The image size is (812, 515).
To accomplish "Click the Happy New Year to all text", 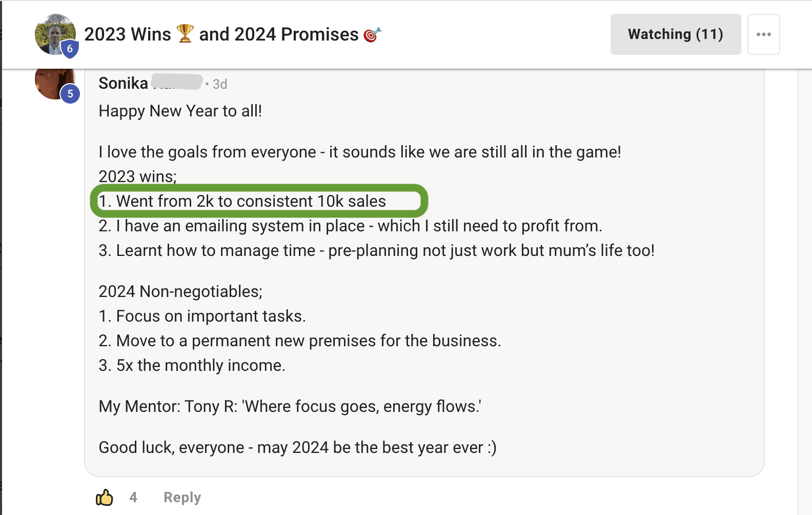I will pyautogui.click(x=180, y=111).
